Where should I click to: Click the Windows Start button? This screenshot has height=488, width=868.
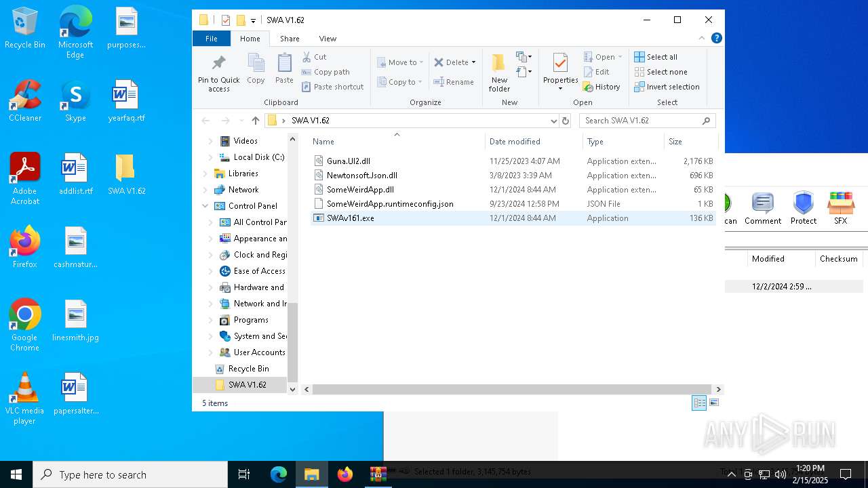click(16, 474)
